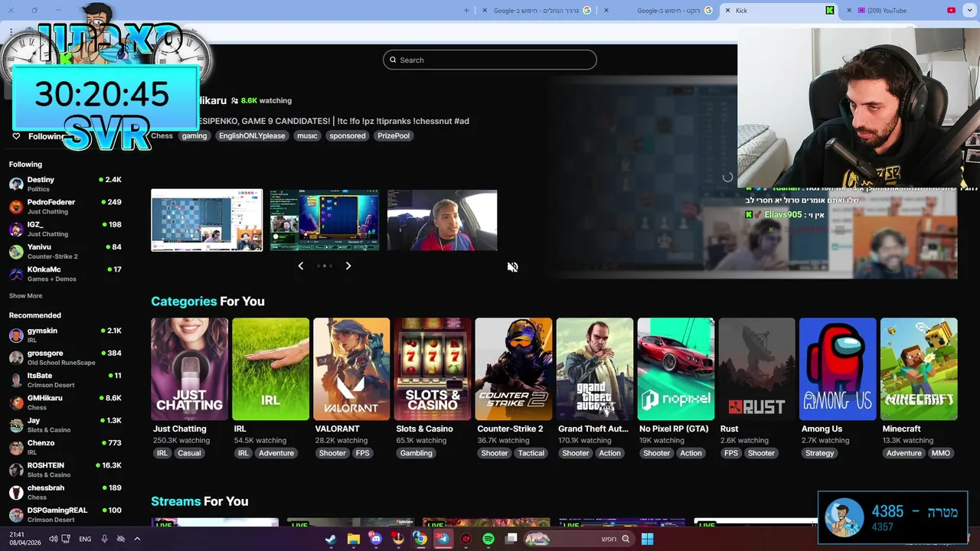Screen dimensions: 980x551
Task: Click the microphone icon in system tray
Action: pos(104,539)
